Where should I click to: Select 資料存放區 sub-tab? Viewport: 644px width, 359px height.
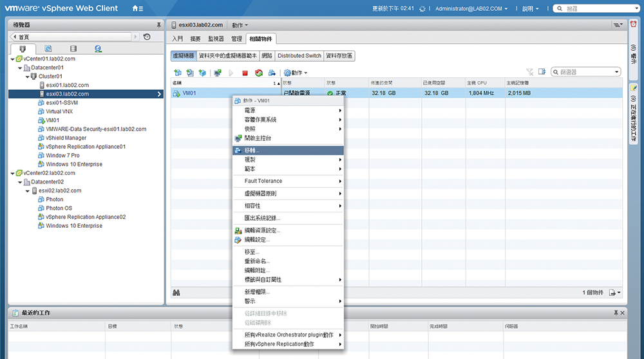(x=339, y=56)
